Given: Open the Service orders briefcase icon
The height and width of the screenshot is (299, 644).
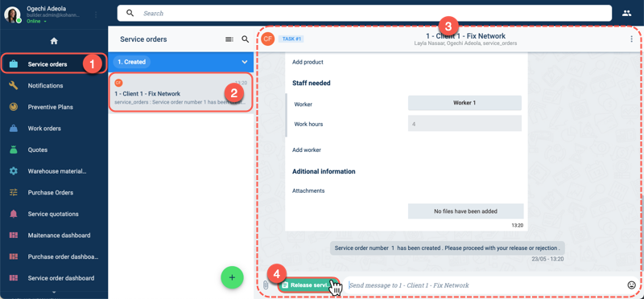Looking at the screenshot, I should 14,64.
